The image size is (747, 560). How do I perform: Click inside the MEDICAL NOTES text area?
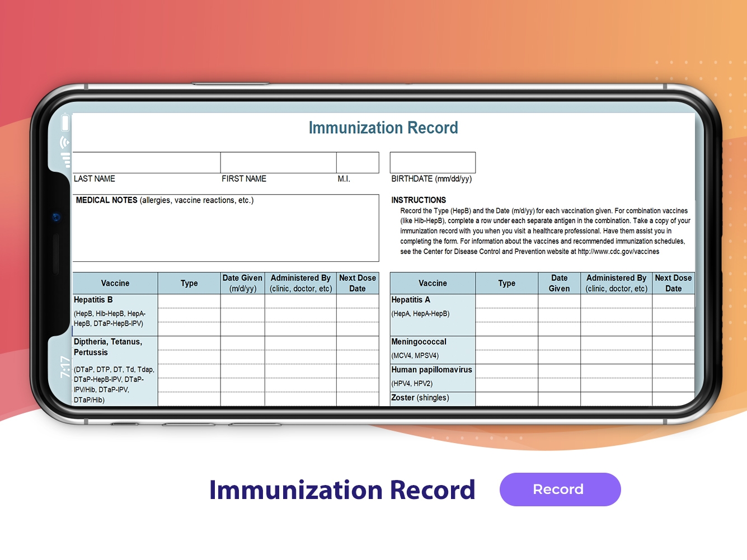(x=225, y=232)
